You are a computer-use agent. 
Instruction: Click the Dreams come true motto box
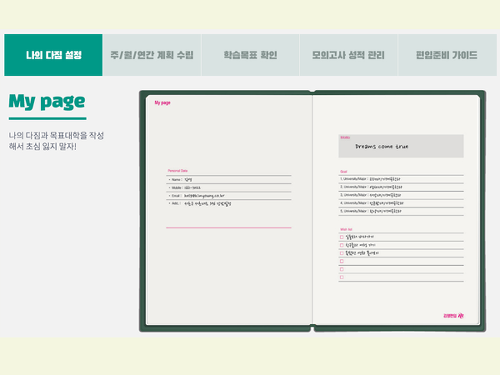401,146
